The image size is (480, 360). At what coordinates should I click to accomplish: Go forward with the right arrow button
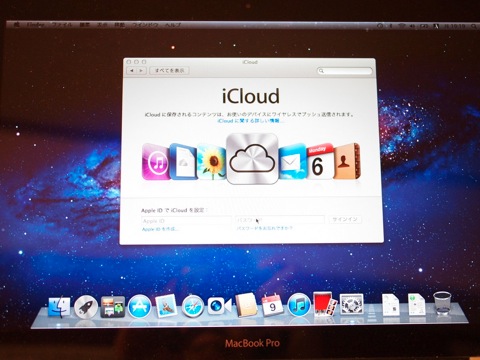point(141,71)
